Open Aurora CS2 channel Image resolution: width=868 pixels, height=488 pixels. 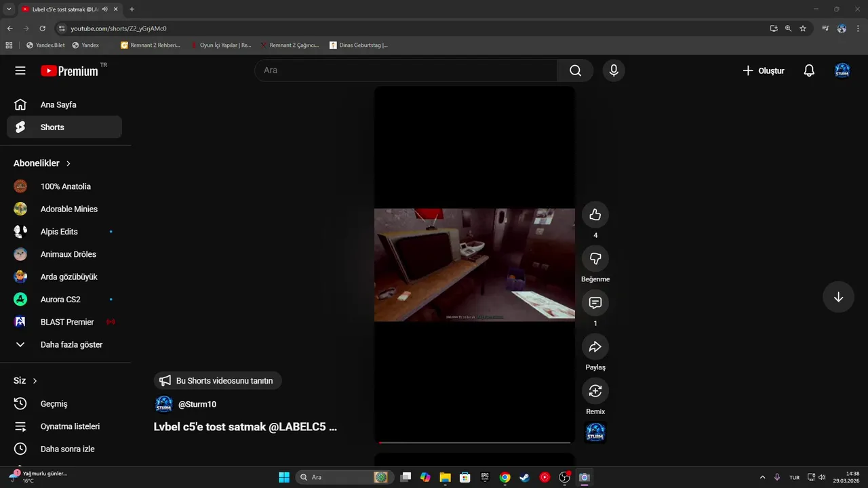point(64,299)
